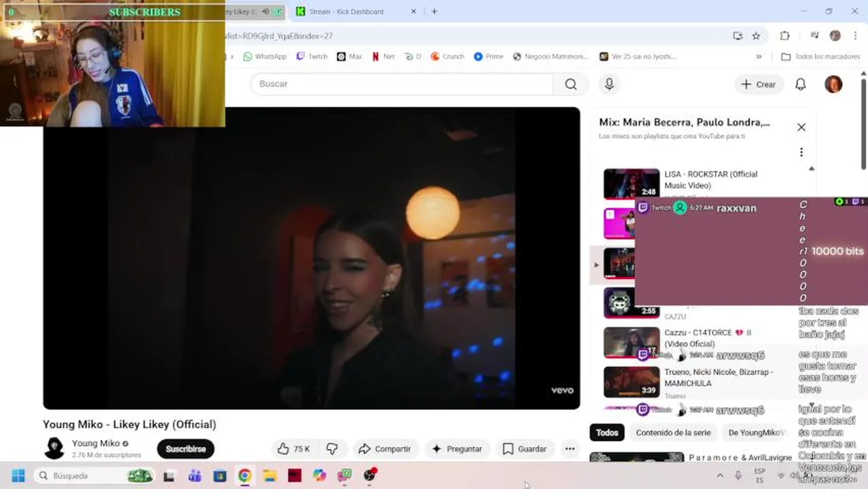This screenshot has height=489, width=868.
Task: Click the Preguntar button
Action: [456, 449]
